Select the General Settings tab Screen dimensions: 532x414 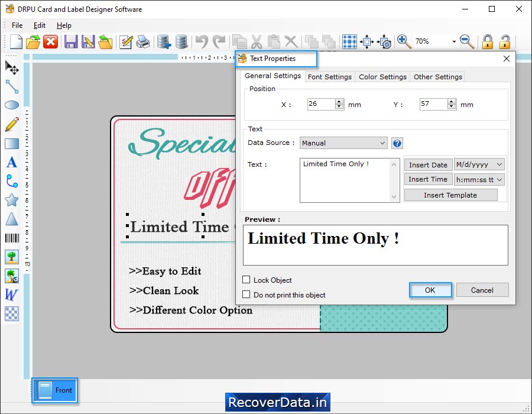273,76
